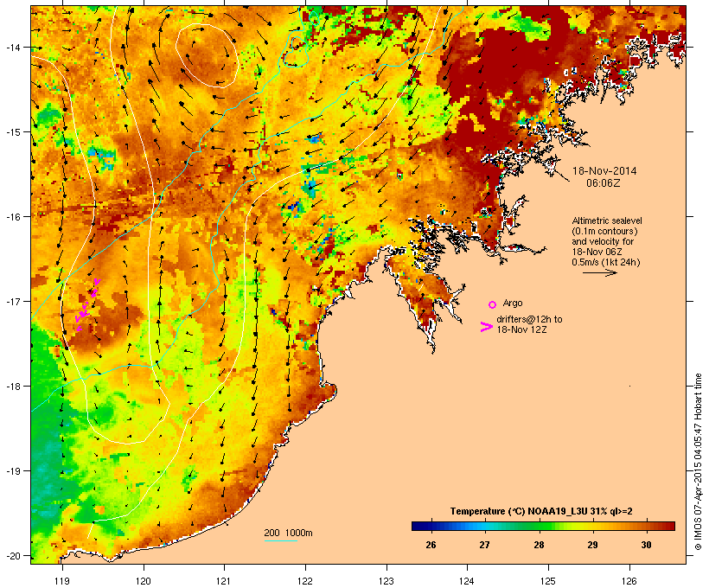Click the date label 18-Nov-2014
Viewport: 709px width, 588px height.
(604, 171)
